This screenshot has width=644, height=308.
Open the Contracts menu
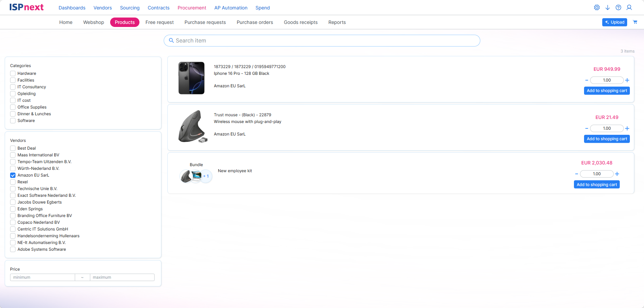(159, 8)
